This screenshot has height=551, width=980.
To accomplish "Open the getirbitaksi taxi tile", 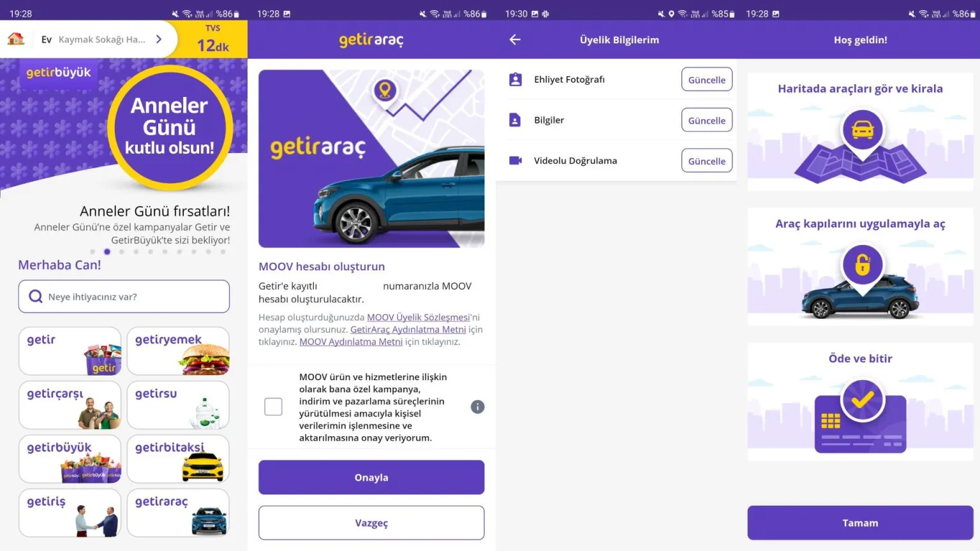I will [178, 459].
